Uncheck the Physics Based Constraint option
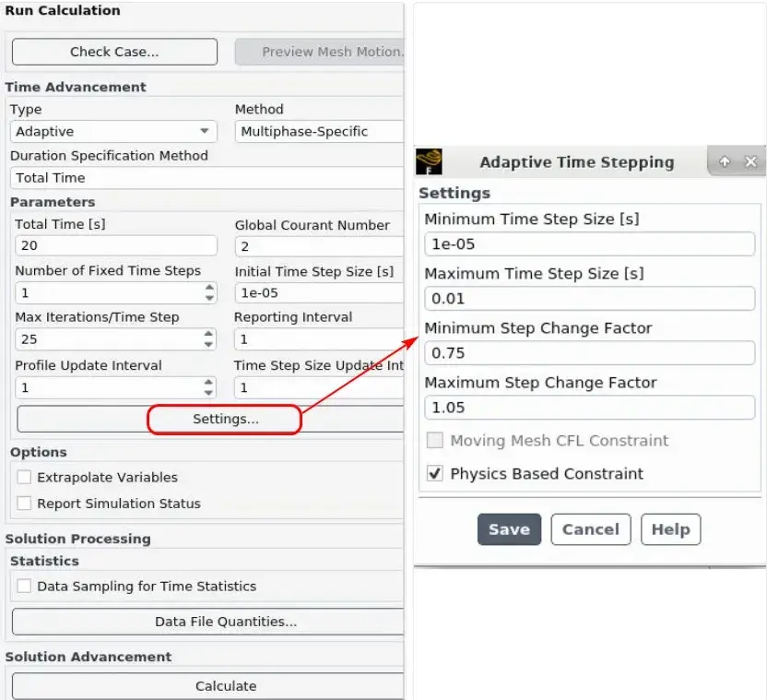Screen dimensions: 767x700 pos(435,473)
